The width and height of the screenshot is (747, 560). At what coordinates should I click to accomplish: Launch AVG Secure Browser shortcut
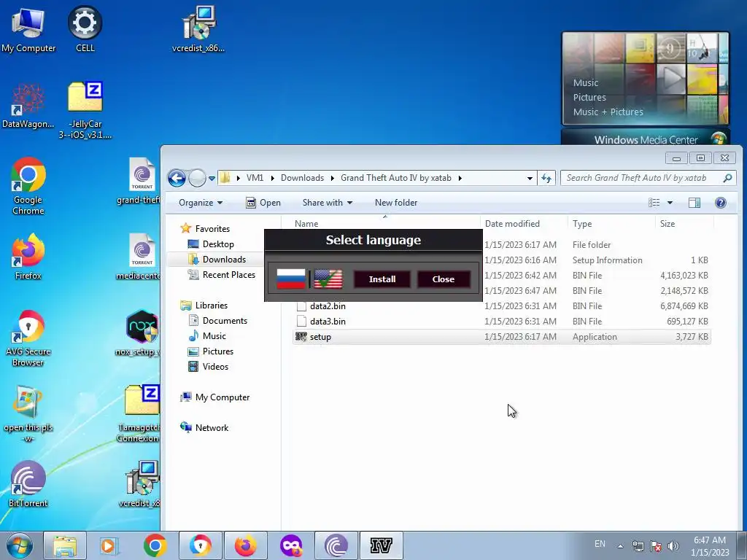click(28, 338)
